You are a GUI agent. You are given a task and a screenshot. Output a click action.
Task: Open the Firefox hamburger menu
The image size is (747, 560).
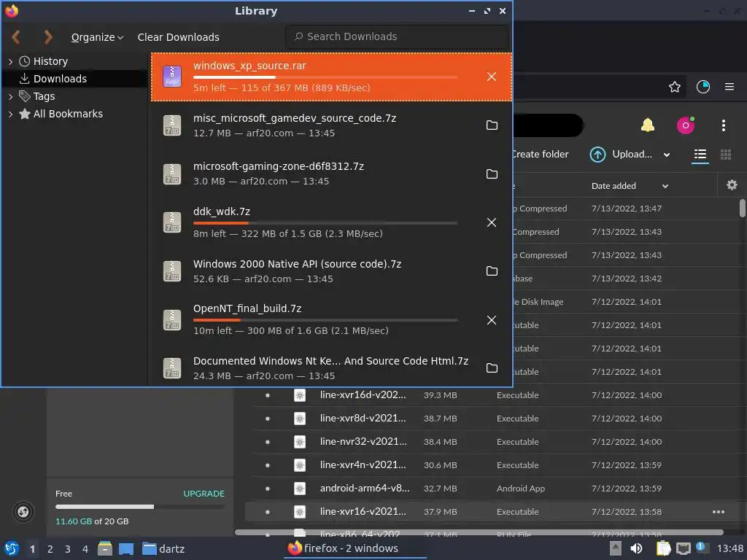click(x=729, y=87)
